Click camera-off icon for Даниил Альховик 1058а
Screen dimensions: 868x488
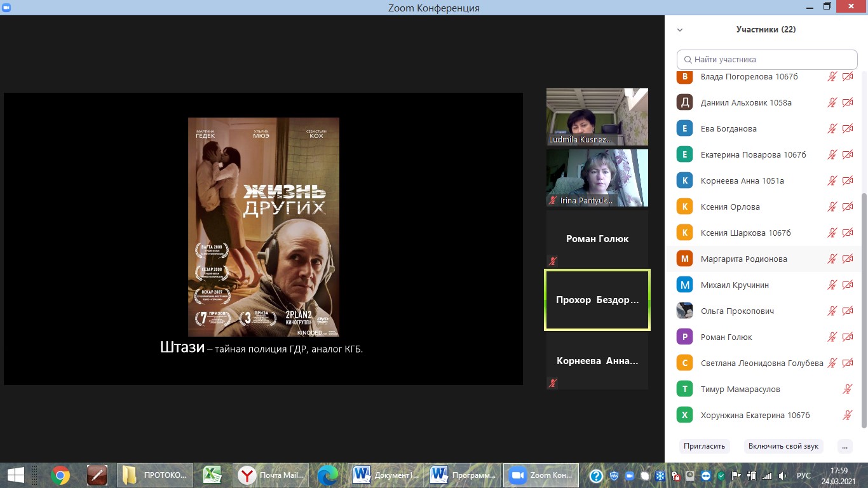[x=848, y=102]
